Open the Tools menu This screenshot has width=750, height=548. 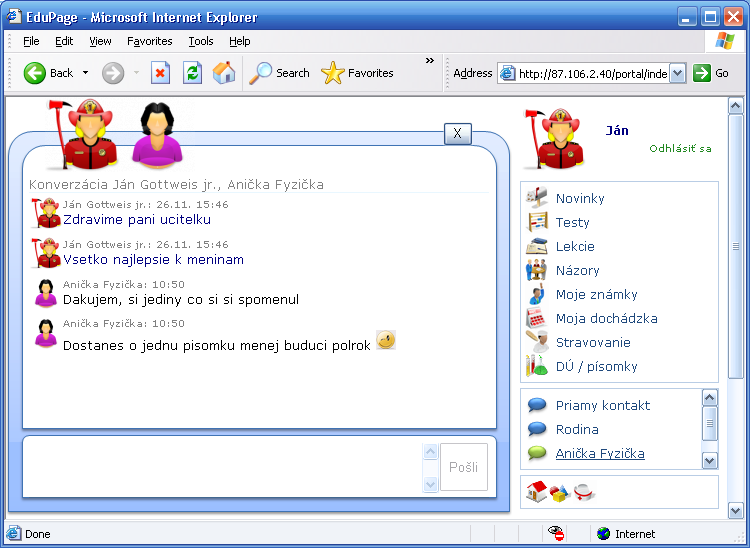point(201,41)
